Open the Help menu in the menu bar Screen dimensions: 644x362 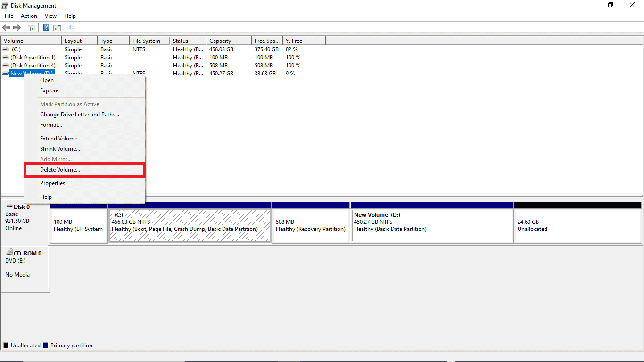tap(70, 16)
